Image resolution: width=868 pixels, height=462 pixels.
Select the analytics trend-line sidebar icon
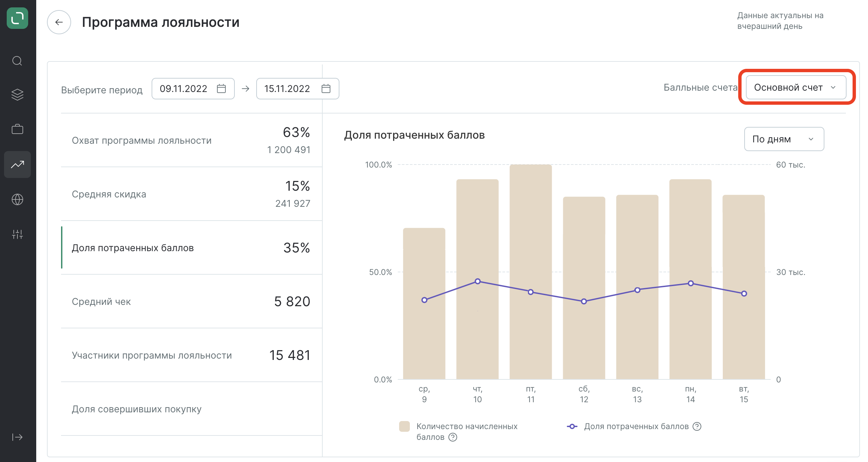17,165
